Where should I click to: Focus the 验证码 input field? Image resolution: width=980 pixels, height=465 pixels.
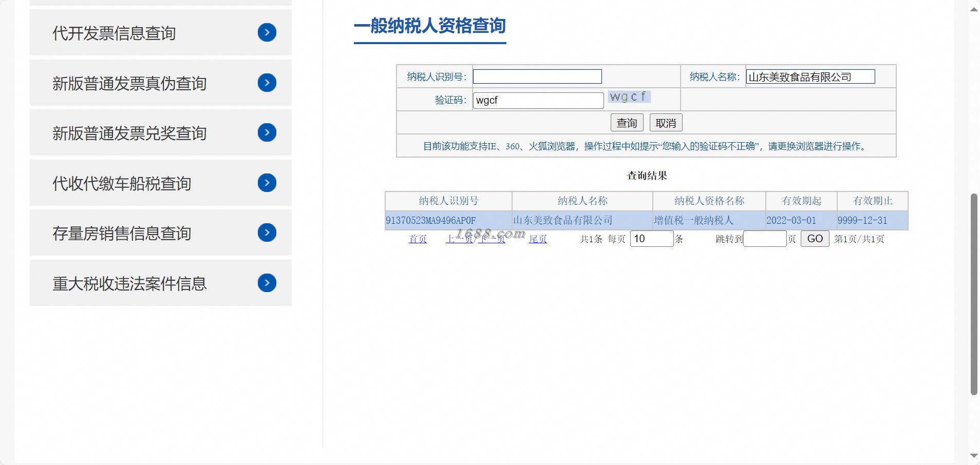coord(538,100)
